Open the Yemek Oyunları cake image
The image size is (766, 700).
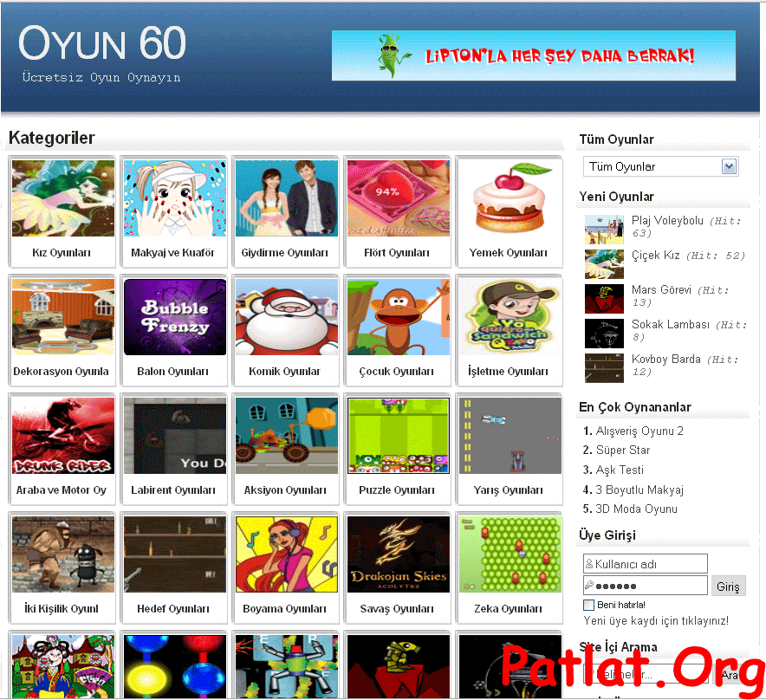510,198
